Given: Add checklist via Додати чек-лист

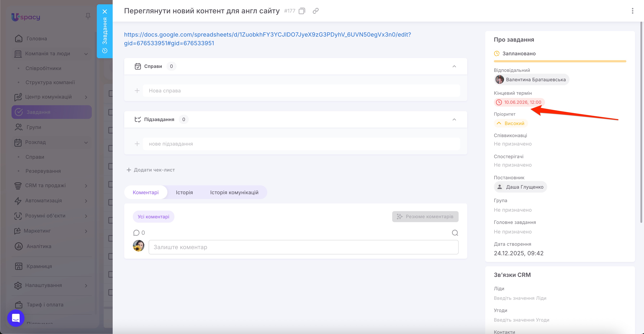Looking at the screenshot, I should (x=151, y=170).
